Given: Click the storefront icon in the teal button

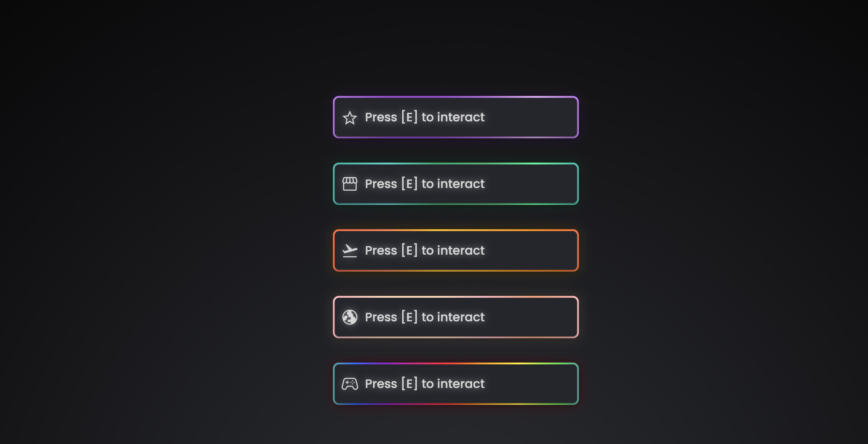Looking at the screenshot, I should tap(350, 184).
